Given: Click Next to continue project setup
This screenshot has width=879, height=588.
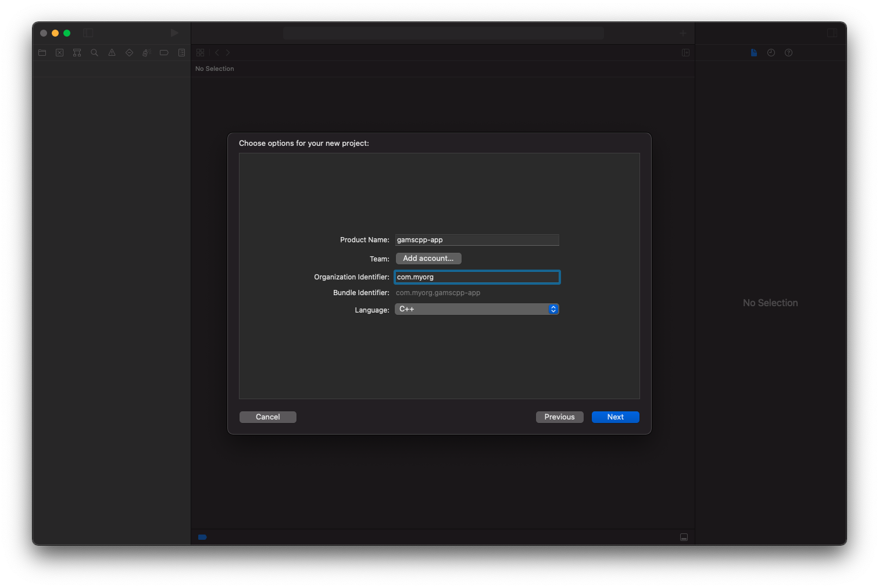Looking at the screenshot, I should click(615, 417).
